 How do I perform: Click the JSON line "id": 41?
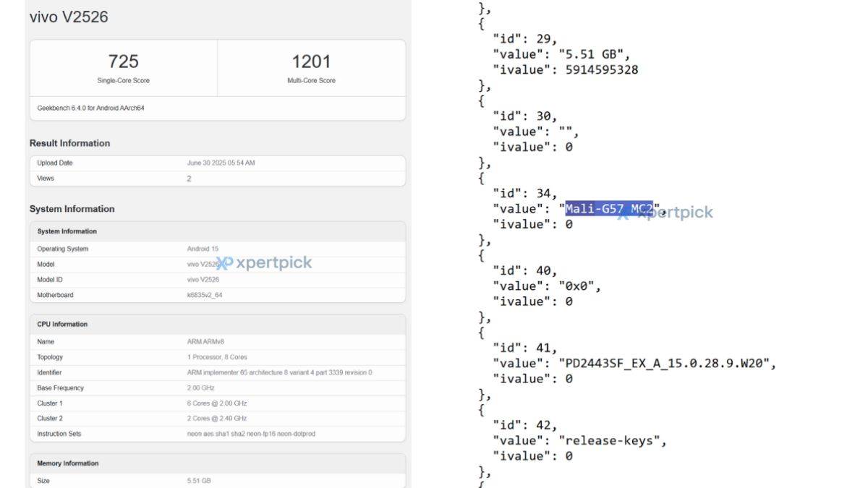[525, 348]
